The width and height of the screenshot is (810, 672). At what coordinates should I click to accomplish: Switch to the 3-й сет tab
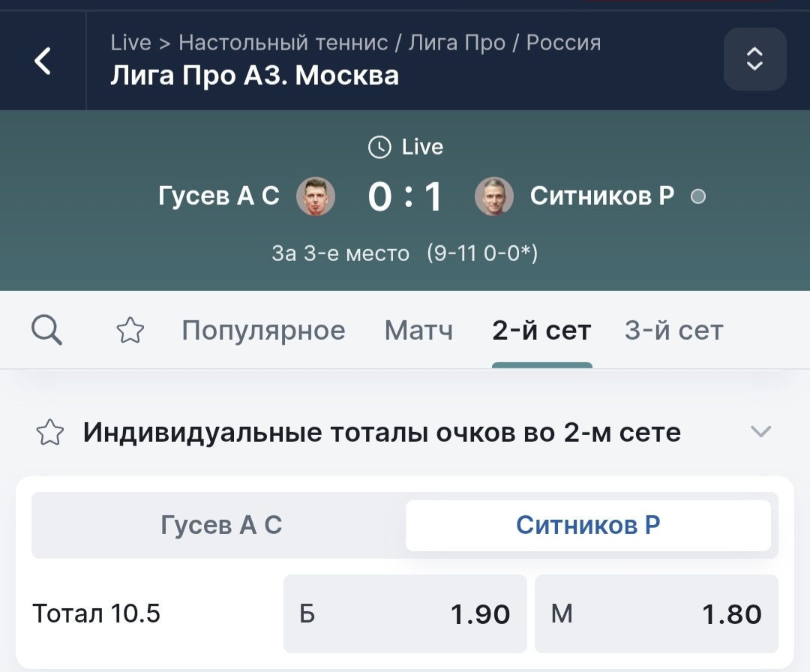[x=673, y=330]
